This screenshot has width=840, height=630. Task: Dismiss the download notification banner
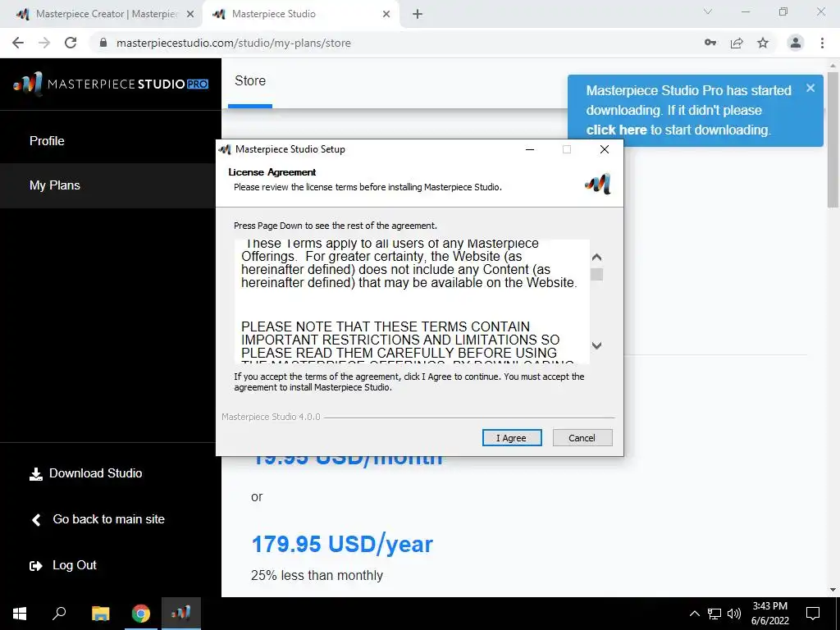point(810,88)
